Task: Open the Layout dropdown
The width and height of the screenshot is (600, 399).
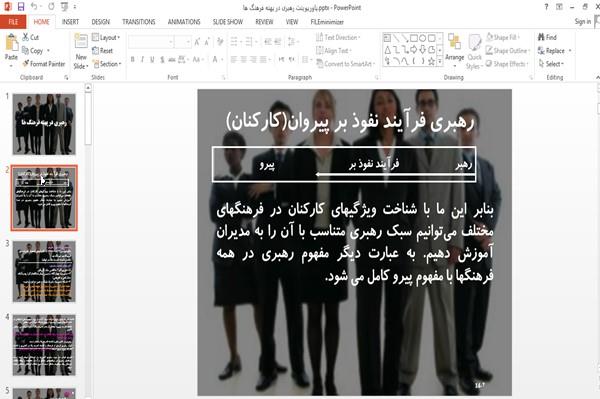Action: [x=106, y=37]
